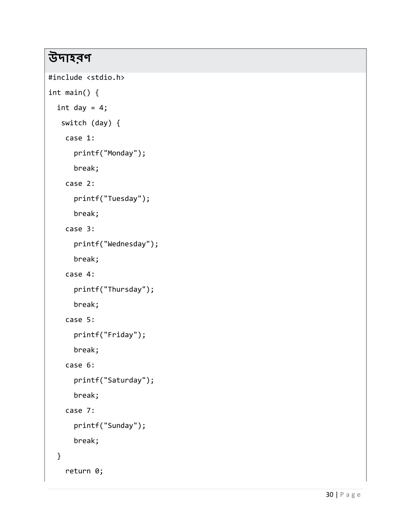Image resolution: width=411 pixels, height=532 pixels.
Task: Click the #include <stdio.h> line
Action: (x=86, y=77)
